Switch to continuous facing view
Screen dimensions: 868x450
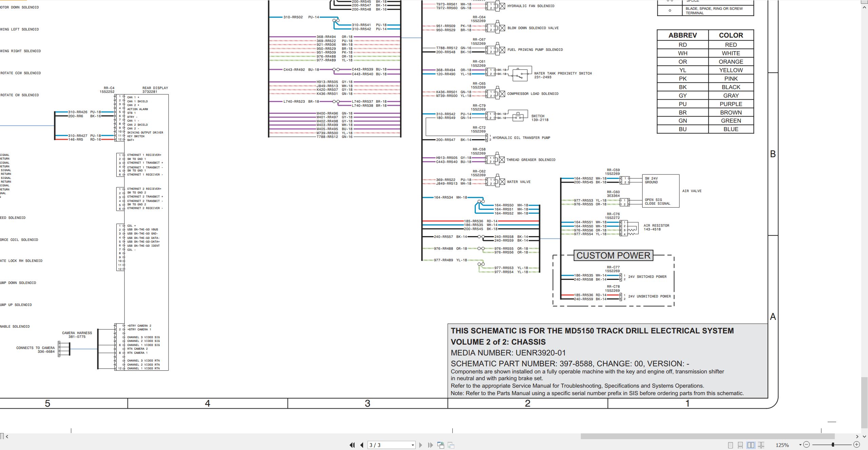tap(761, 445)
